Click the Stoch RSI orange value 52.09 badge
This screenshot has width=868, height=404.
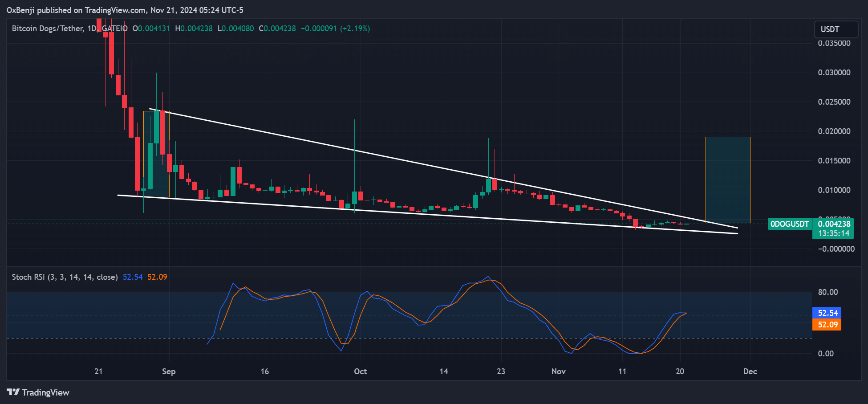[x=827, y=325]
